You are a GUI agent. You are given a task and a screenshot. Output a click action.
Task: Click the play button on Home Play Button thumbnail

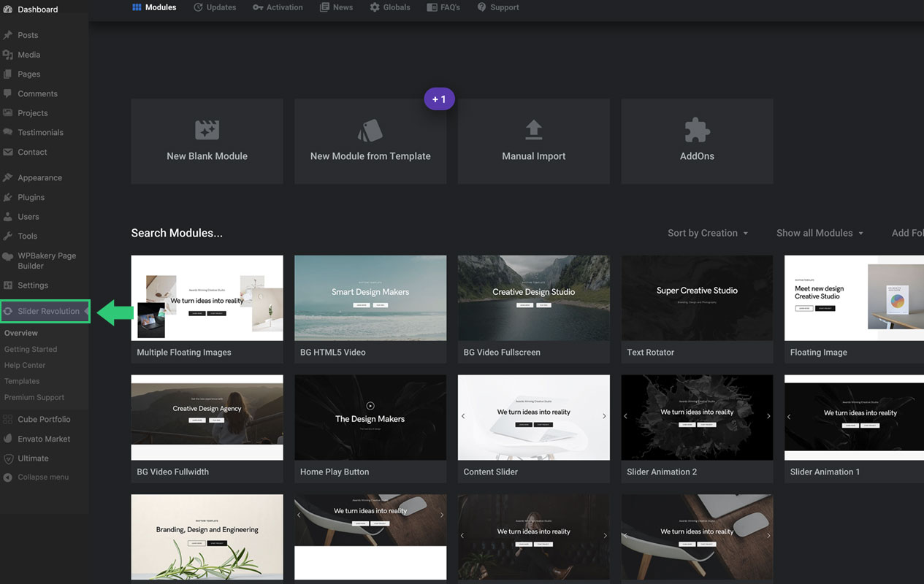pos(370,406)
